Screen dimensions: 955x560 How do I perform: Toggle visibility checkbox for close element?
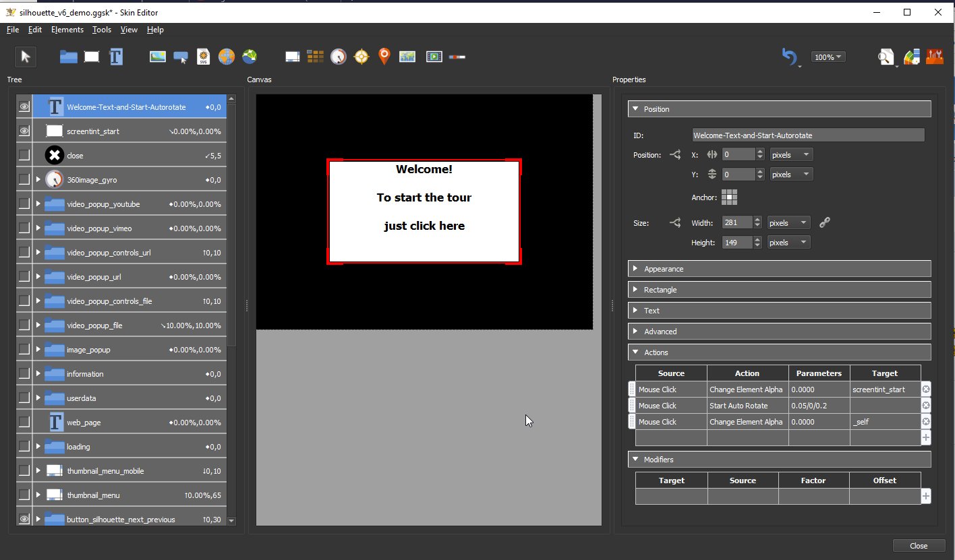coord(24,156)
